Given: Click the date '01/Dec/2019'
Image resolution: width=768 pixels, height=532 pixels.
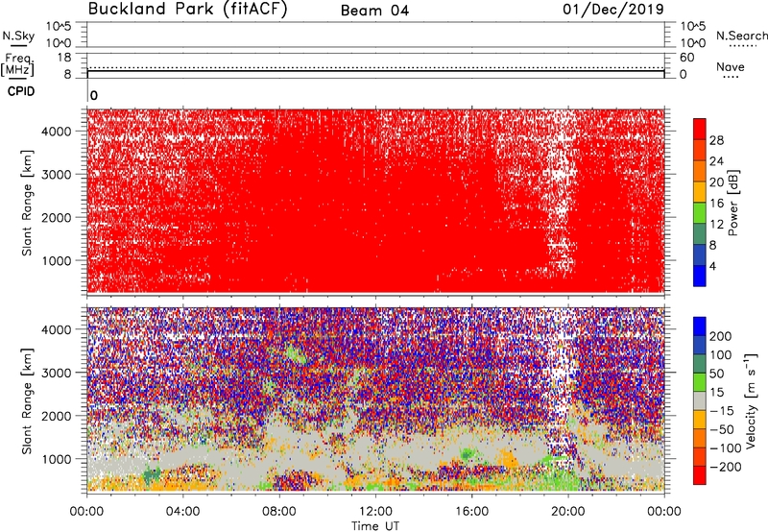Looking at the screenshot, I should pyautogui.click(x=613, y=10).
